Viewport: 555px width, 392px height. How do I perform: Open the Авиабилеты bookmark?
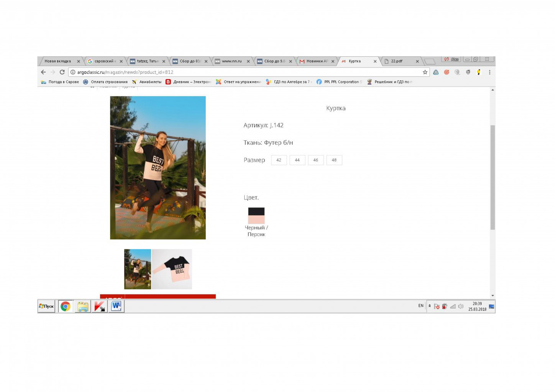(x=146, y=82)
